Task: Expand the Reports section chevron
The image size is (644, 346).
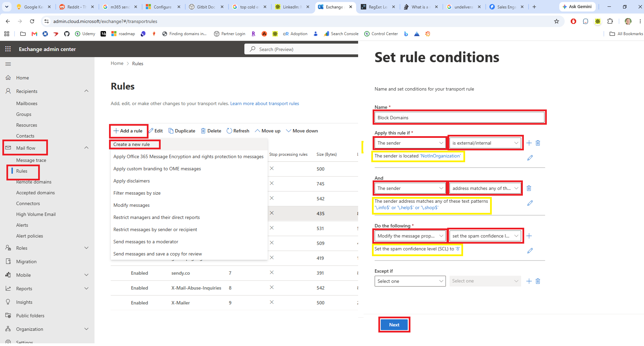Action: click(86, 288)
